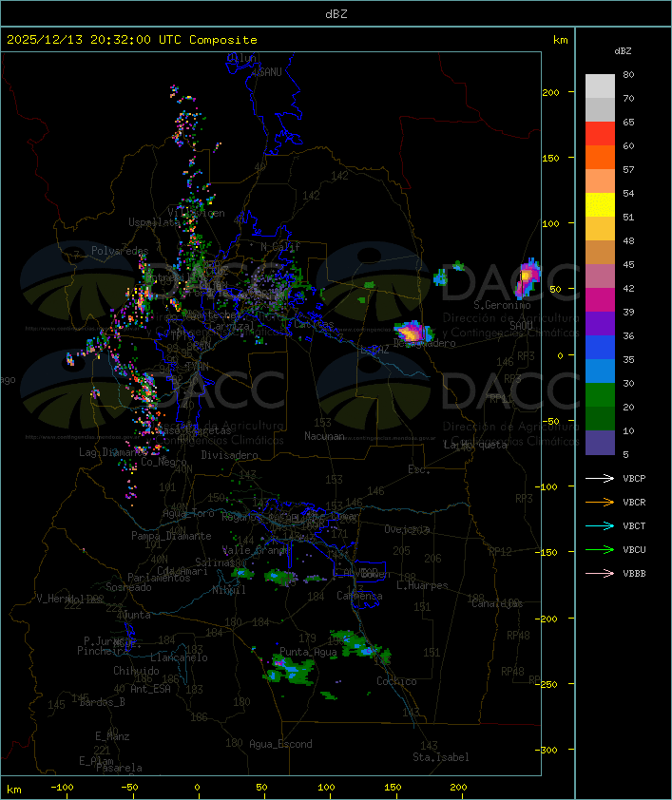The height and width of the screenshot is (800, 672).
Task: Pick the magenta 39-42 dBZ swatch
Action: click(600, 299)
